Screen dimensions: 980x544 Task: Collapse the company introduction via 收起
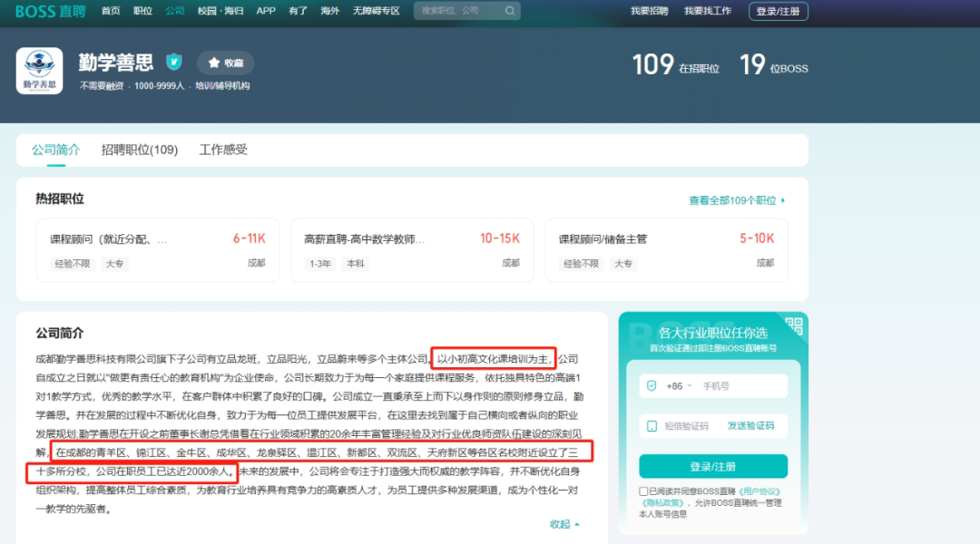pos(561,523)
